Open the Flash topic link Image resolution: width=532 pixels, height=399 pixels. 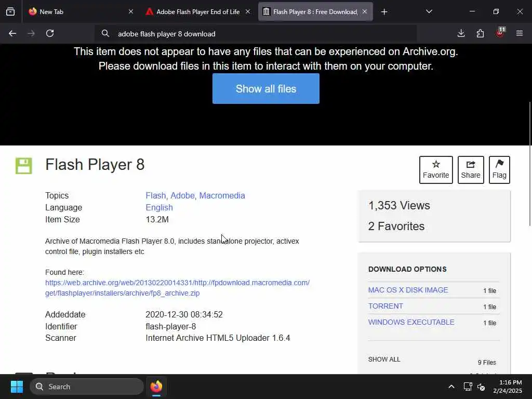click(x=155, y=196)
